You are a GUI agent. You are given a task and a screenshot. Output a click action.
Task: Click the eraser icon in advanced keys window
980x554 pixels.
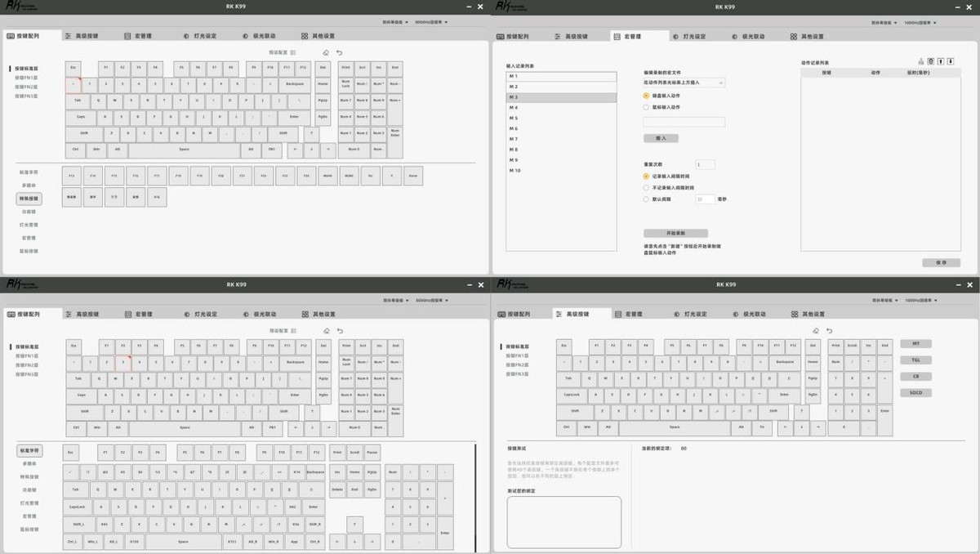click(816, 330)
